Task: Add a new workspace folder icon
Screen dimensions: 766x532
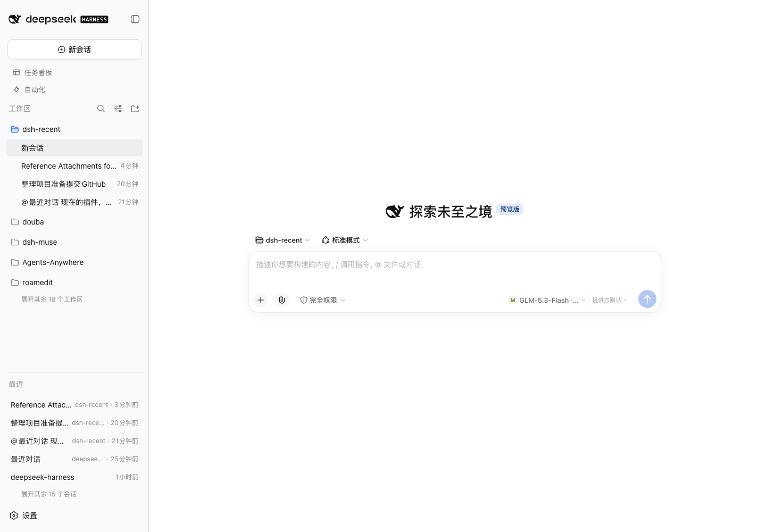Action: tap(135, 109)
